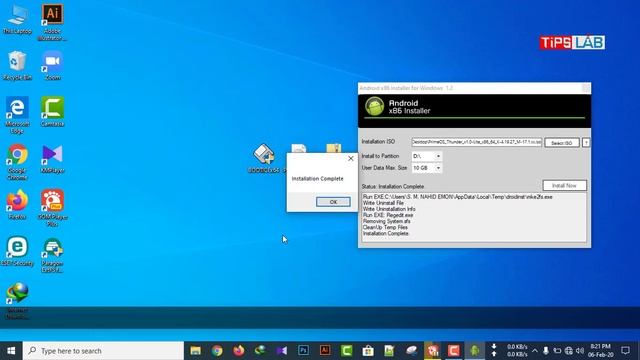
Task: Open the notification action center
Action: (625, 351)
